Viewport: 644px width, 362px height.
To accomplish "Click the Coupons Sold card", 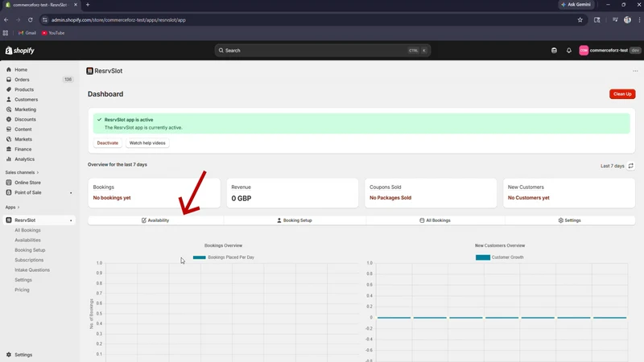I will [x=431, y=192].
